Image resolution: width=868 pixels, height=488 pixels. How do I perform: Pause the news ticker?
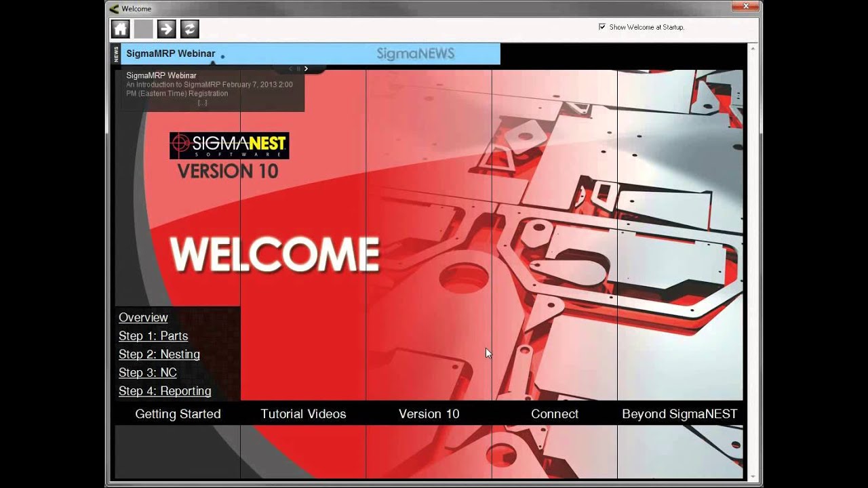(x=298, y=68)
